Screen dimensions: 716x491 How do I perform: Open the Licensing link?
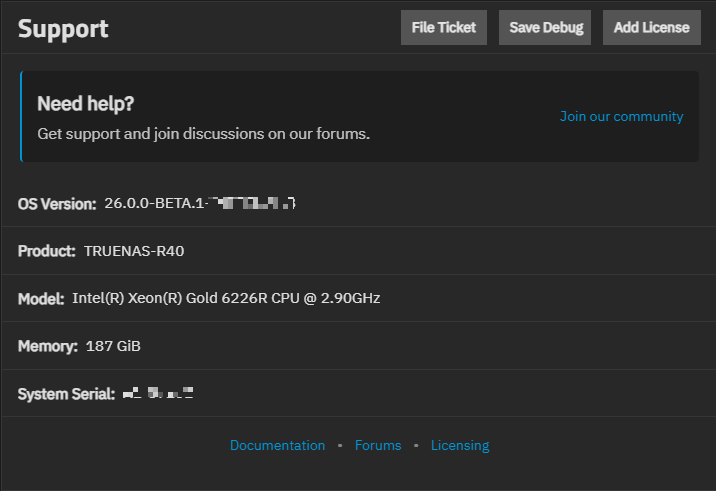pos(460,445)
